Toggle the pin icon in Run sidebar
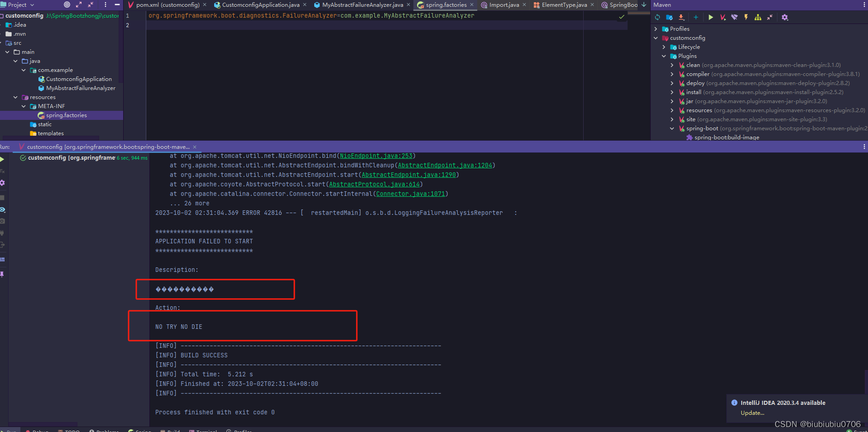Viewport: 868px width, 432px height. tap(2, 274)
